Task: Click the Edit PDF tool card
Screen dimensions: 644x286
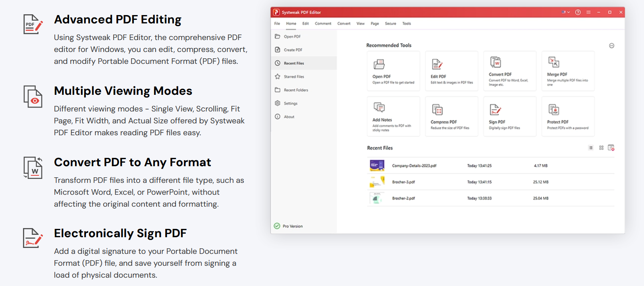Action: [x=451, y=71]
